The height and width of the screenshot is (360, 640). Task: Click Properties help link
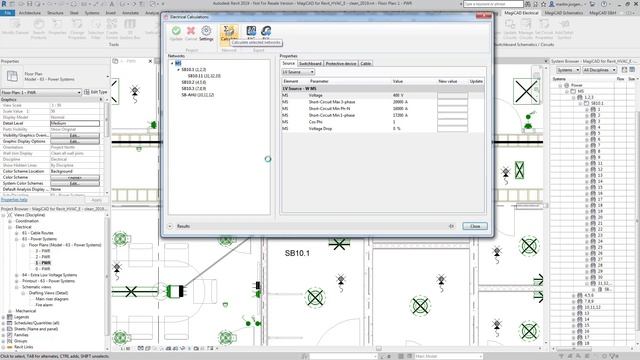tap(14, 200)
